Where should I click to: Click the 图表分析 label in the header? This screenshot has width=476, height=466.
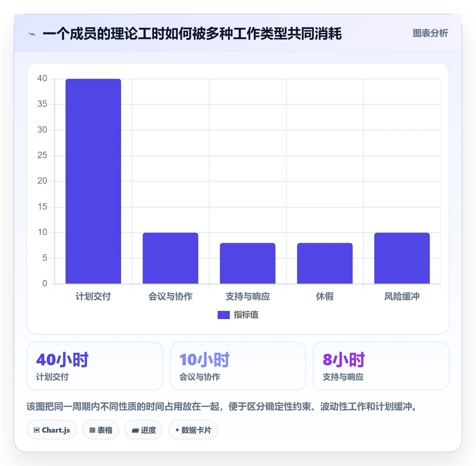430,33
